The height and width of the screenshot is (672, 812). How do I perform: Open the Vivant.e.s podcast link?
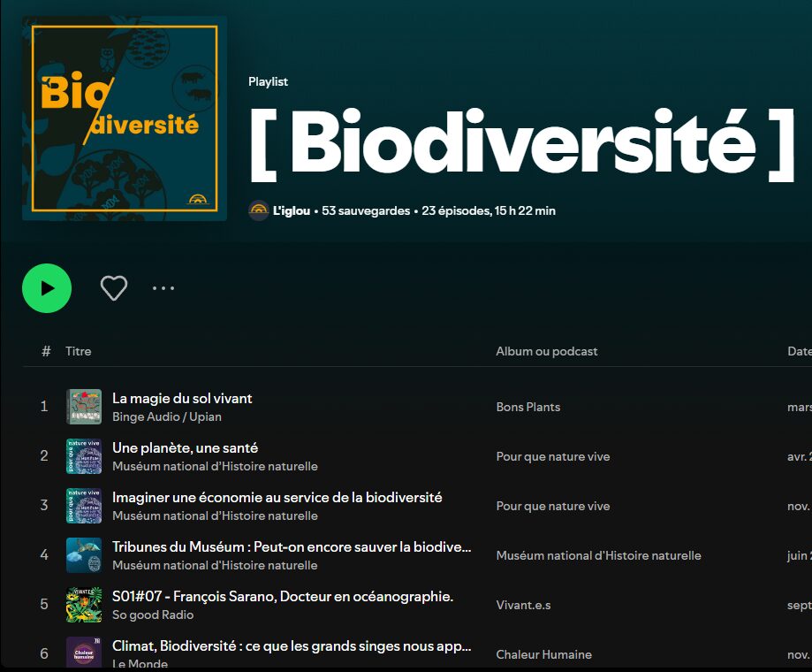click(x=523, y=605)
